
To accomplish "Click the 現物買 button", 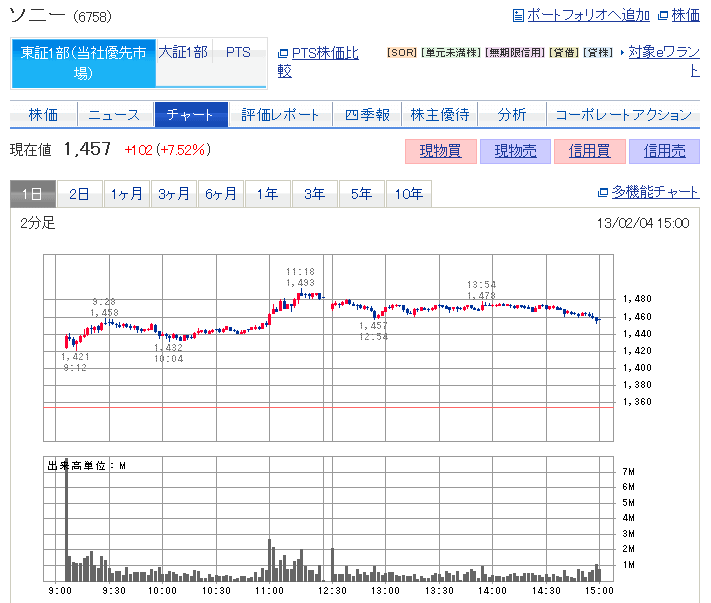I will tap(441, 151).
